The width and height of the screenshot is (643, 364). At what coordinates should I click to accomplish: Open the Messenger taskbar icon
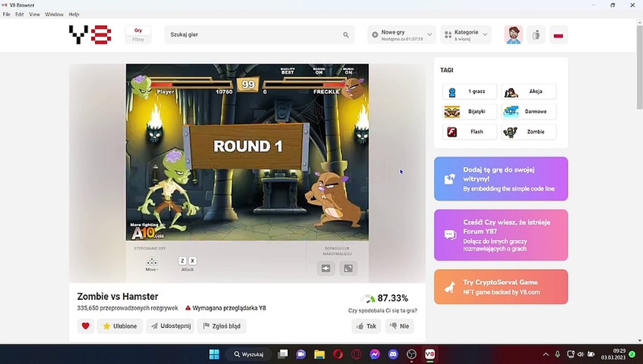(375, 354)
